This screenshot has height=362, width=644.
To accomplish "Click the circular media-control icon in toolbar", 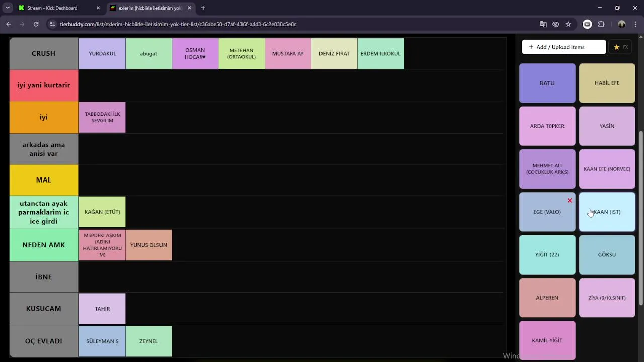I will [x=587, y=24].
